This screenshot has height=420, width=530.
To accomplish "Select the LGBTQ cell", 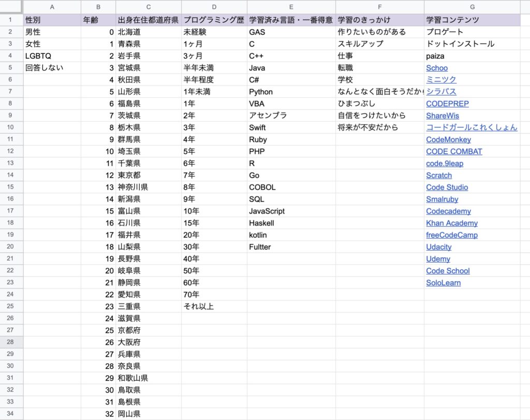I will coord(52,56).
